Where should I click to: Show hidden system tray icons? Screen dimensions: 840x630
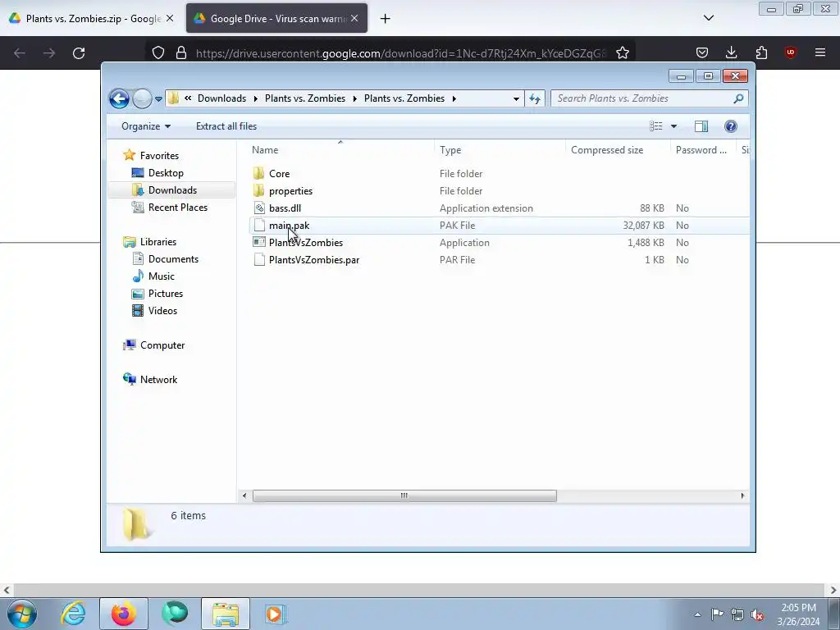[697, 614]
